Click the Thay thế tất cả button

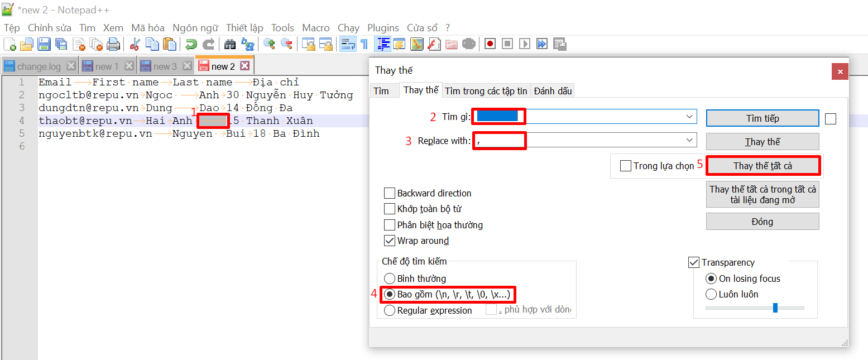tap(763, 166)
